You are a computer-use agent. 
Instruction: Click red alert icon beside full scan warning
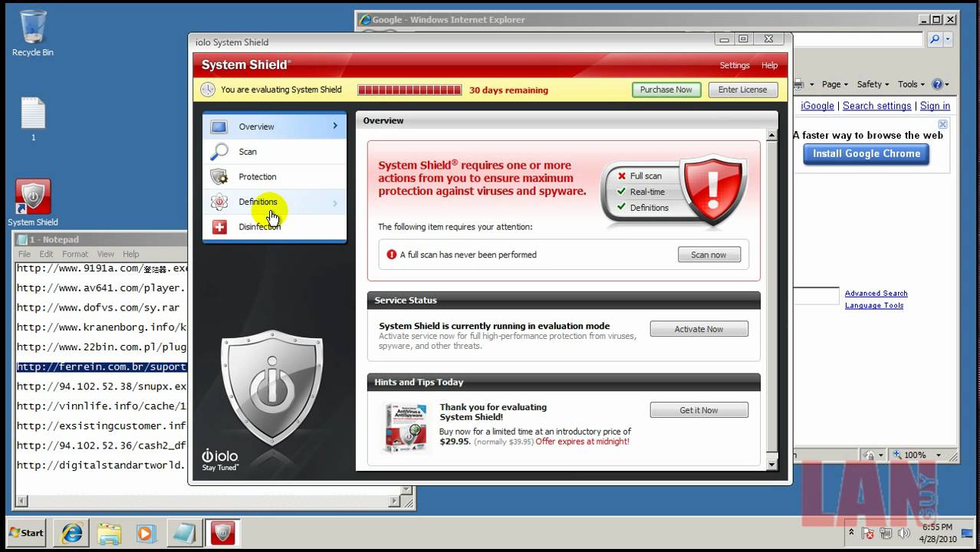click(392, 255)
